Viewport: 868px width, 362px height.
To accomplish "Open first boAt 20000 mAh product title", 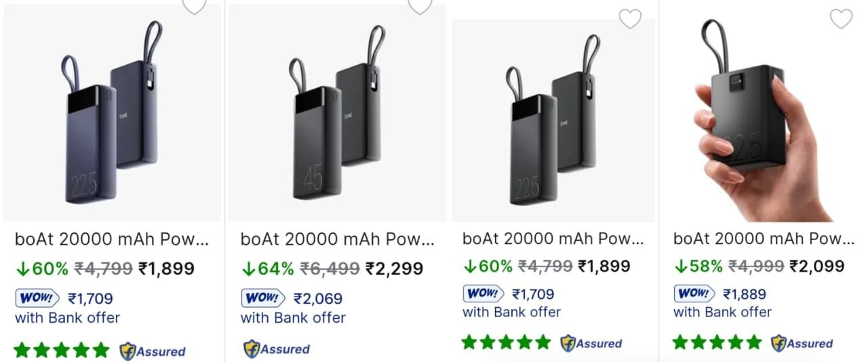I will [112, 239].
